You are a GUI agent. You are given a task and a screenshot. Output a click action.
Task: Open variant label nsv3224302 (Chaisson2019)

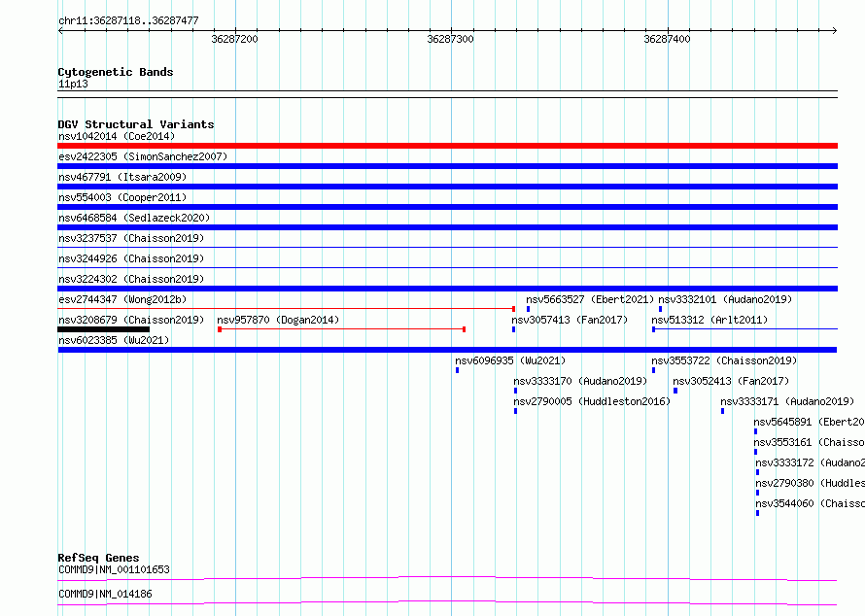point(131,279)
